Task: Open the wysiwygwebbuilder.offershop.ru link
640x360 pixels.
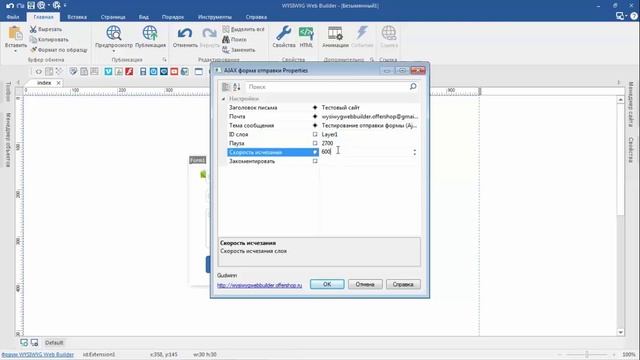Action: 260,285
